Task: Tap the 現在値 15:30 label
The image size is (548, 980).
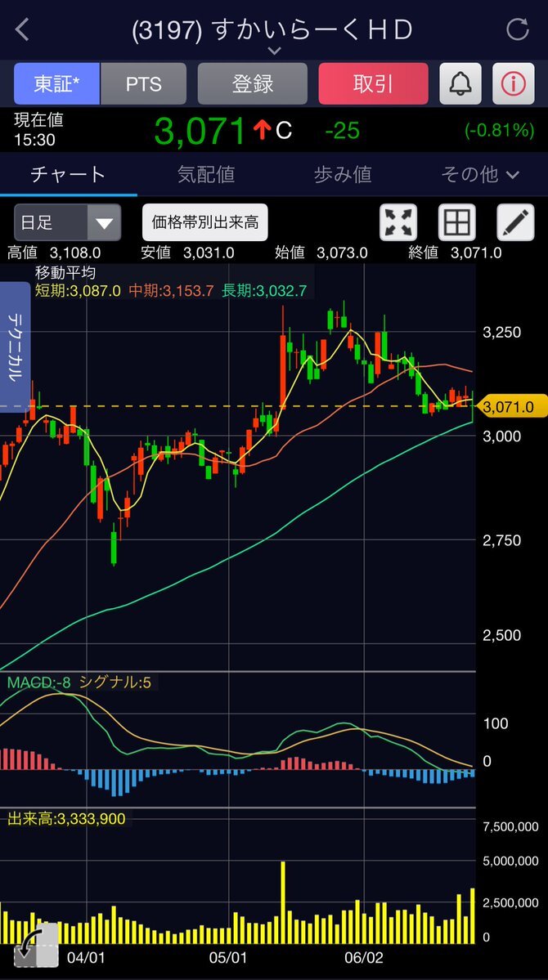Action: [38, 129]
